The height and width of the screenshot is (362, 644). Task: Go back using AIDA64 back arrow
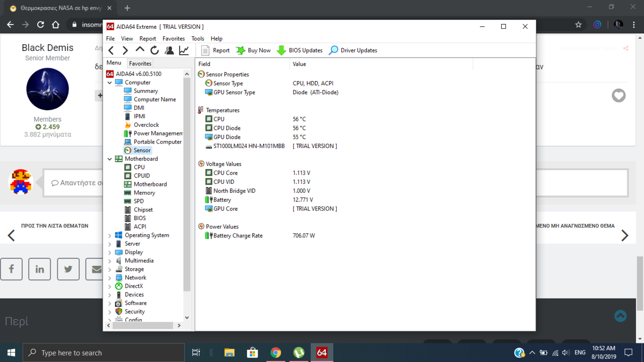point(111,50)
